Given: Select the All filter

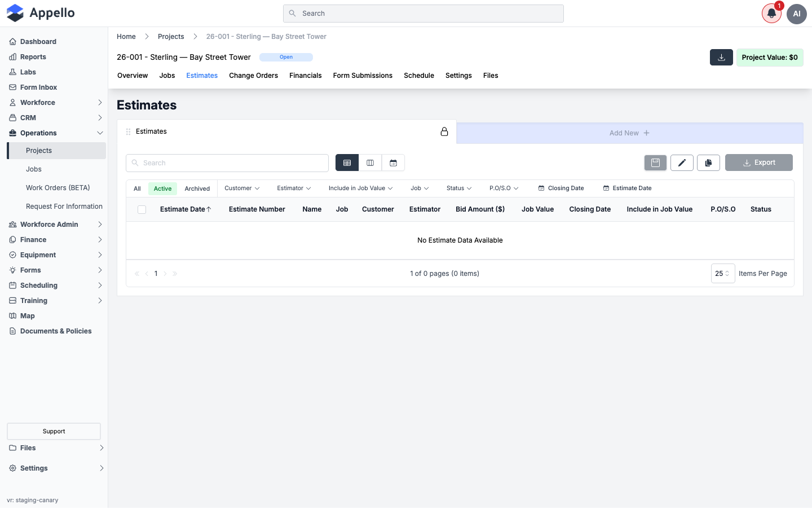Looking at the screenshot, I should [137, 188].
